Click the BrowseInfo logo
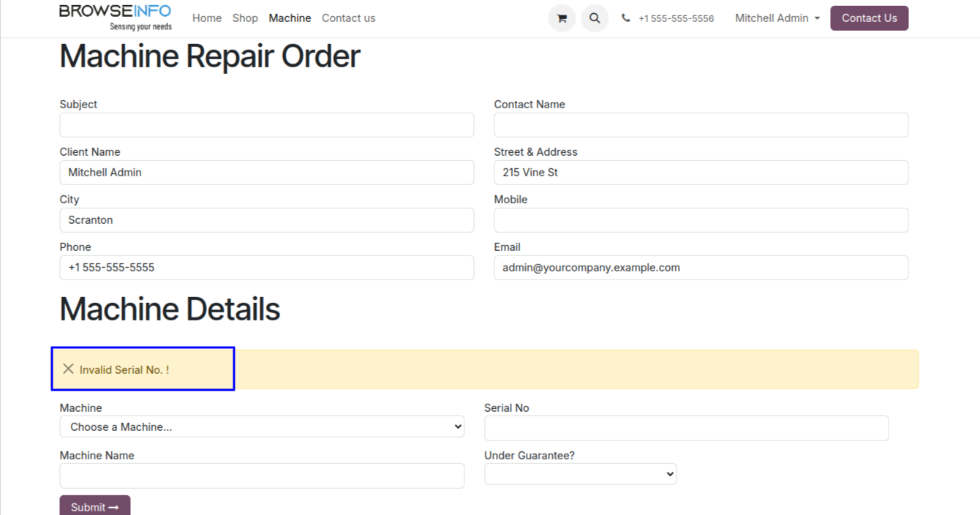The width and height of the screenshot is (980, 515). [116, 18]
